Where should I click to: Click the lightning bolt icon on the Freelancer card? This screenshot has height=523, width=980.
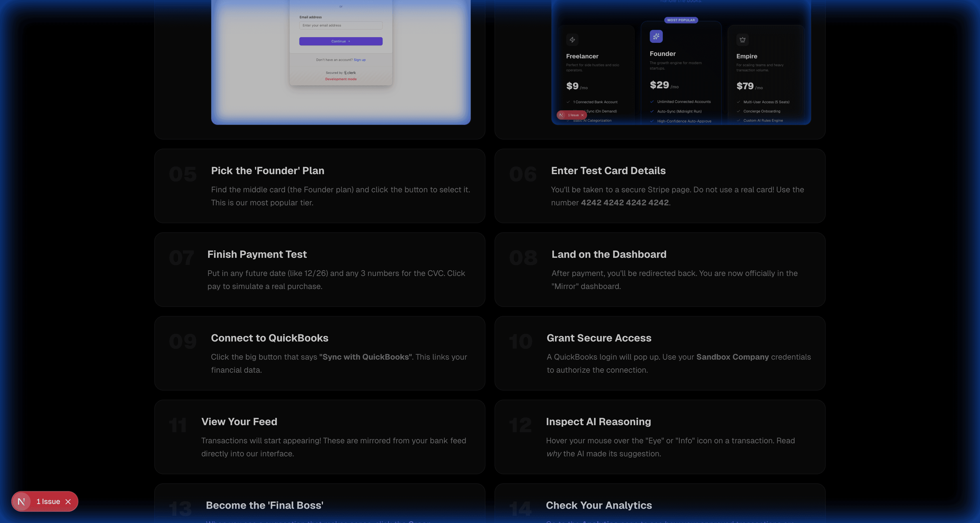572,40
